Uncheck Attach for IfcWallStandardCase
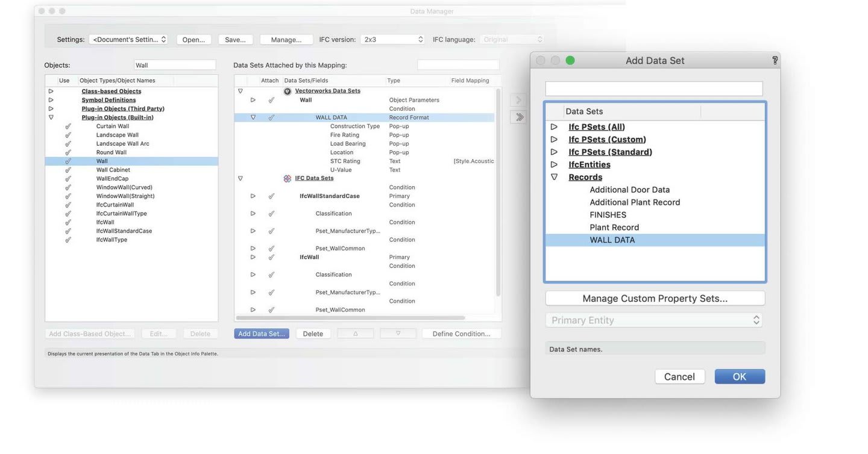This screenshot has width=868, height=454. coord(271,196)
